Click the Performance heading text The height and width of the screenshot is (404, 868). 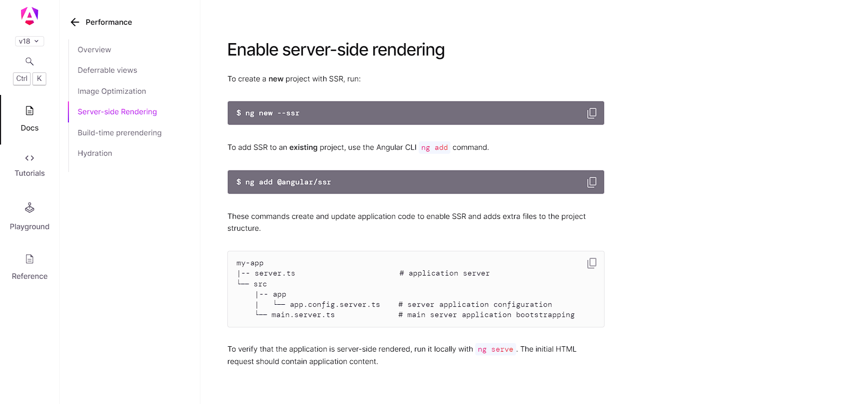point(109,22)
